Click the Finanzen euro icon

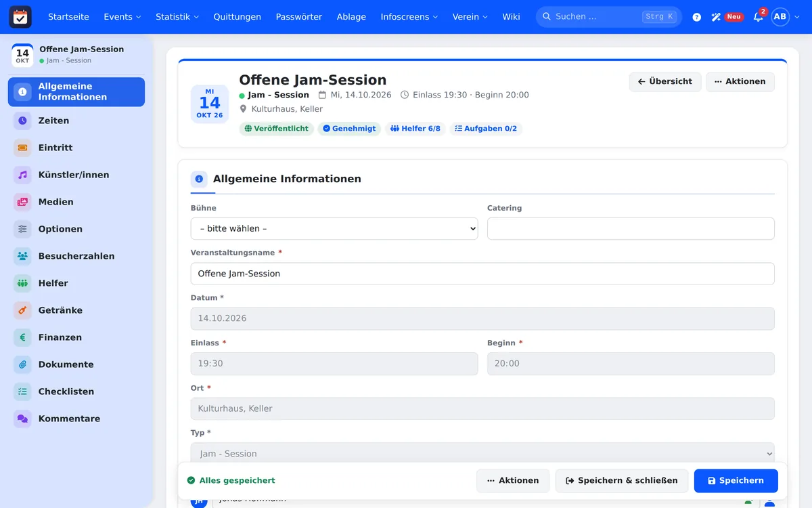coord(23,337)
